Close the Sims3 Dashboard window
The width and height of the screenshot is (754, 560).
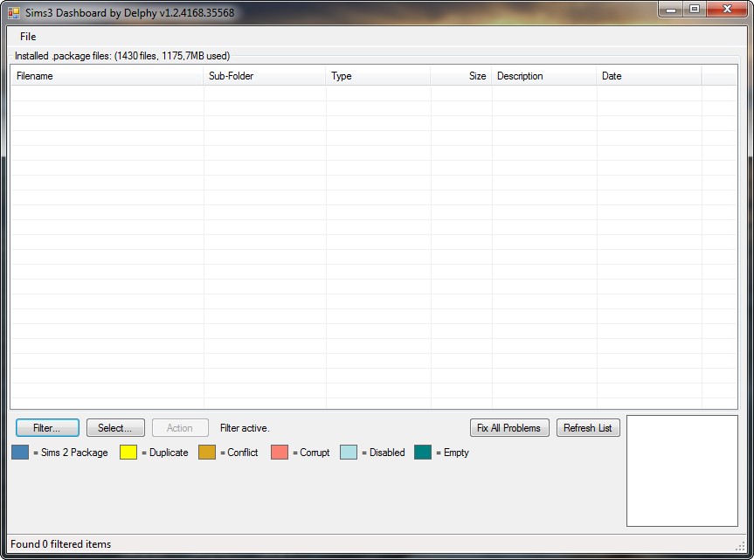coord(727,9)
